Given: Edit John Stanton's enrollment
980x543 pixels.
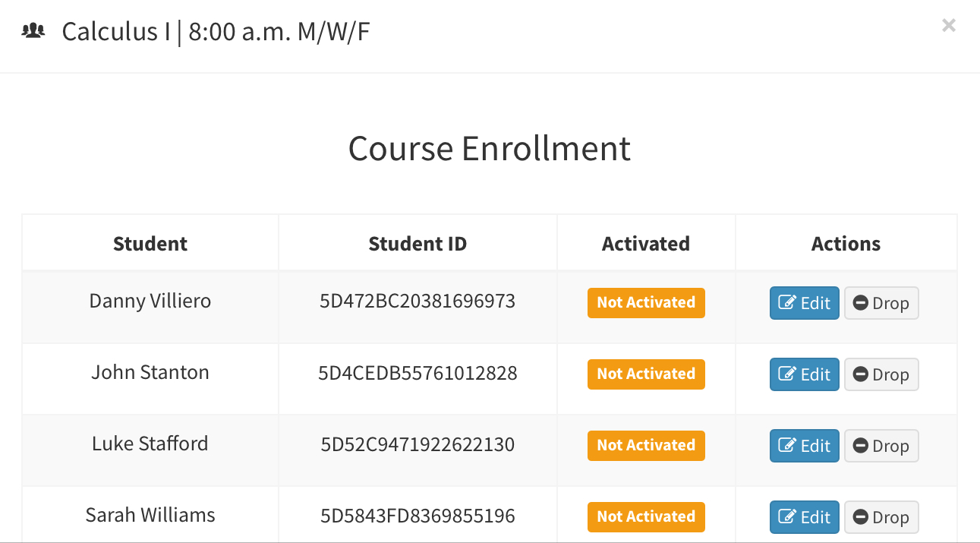Looking at the screenshot, I should 804,374.
